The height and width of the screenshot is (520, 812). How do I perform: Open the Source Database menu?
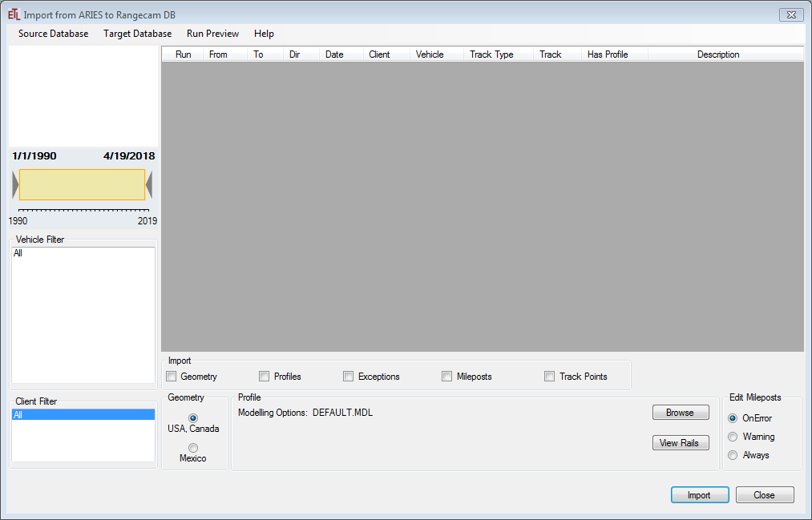53,34
